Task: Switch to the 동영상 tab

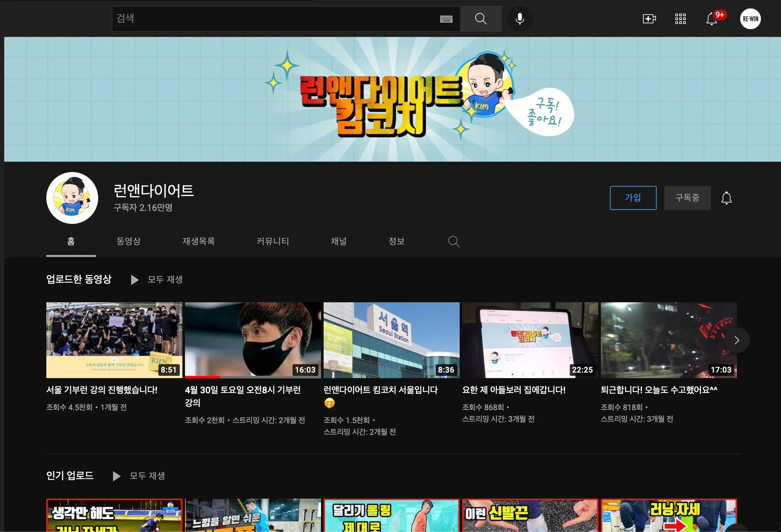Action: point(128,241)
